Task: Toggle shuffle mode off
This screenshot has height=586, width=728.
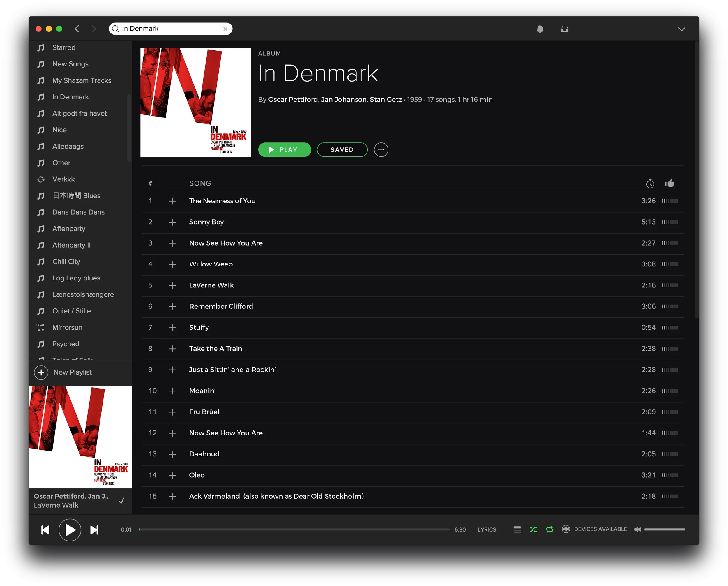Action: coord(533,529)
